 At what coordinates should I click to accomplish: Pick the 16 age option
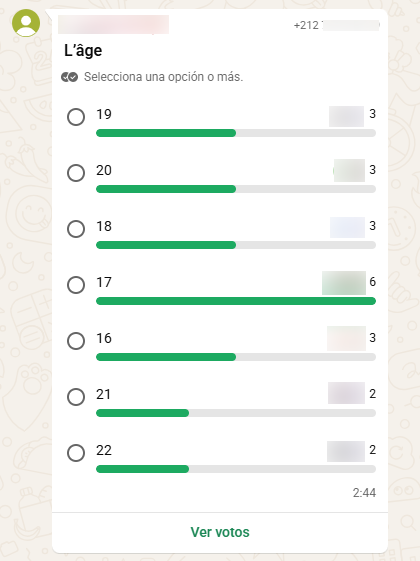(x=76, y=341)
